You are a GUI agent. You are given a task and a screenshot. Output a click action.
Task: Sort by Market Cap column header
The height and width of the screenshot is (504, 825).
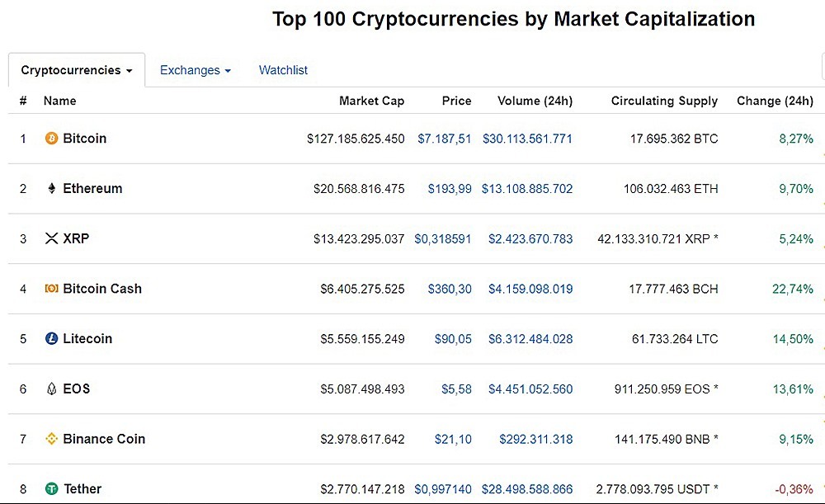(371, 101)
